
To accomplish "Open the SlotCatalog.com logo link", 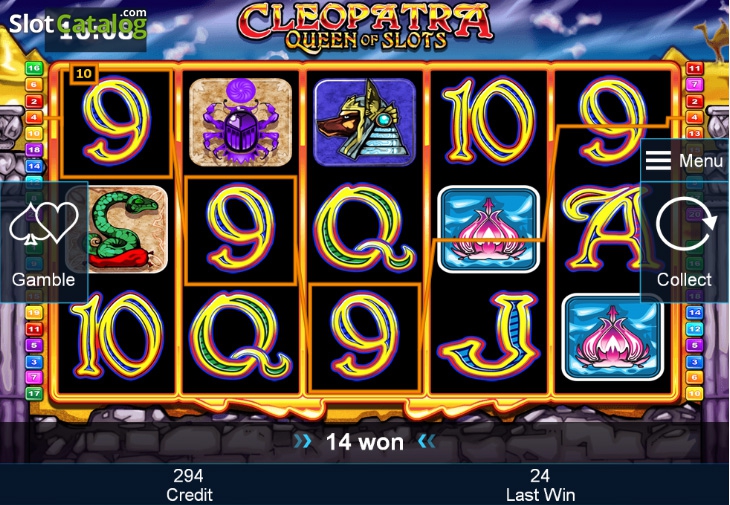I will click(78, 23).
